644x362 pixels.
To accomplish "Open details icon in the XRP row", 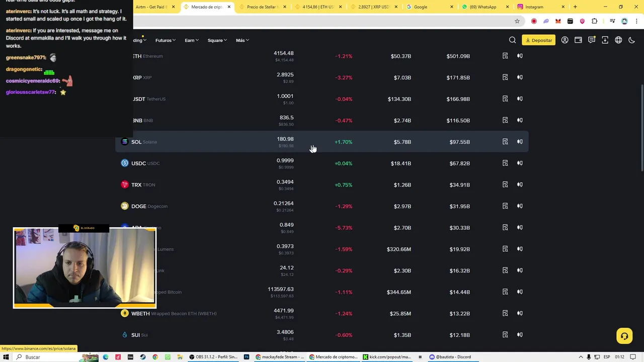I will [505, 77].
